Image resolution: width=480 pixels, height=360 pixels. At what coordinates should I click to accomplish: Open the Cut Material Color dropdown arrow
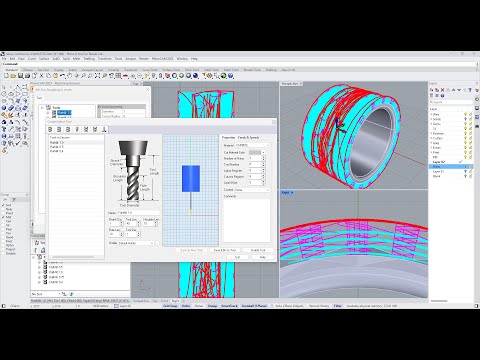point(263,152)
